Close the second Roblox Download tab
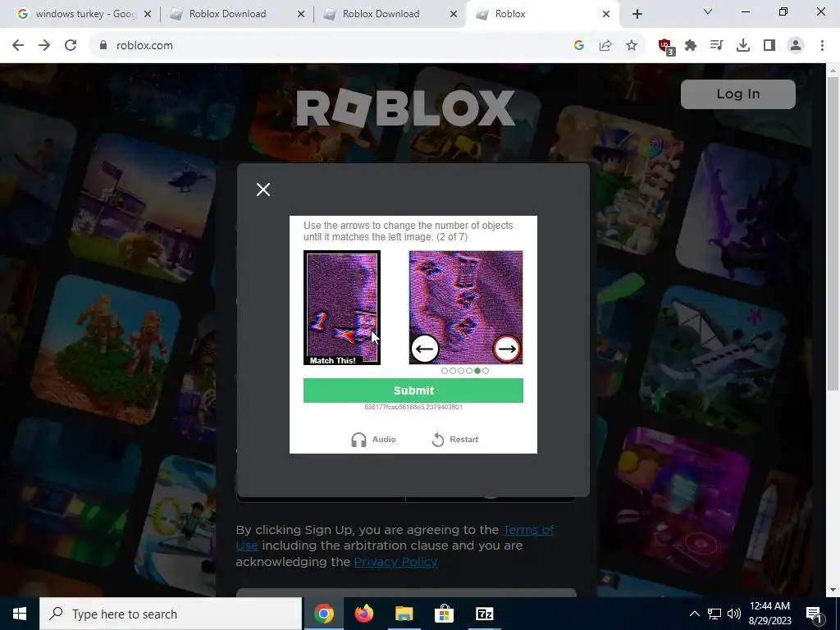This screenshot has width=840, height=630. (x=454, y=14)
